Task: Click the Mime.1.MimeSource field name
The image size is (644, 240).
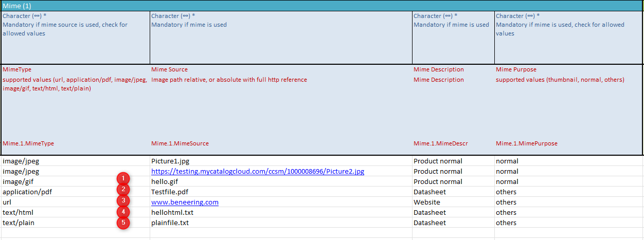Action: click(180, 143)
